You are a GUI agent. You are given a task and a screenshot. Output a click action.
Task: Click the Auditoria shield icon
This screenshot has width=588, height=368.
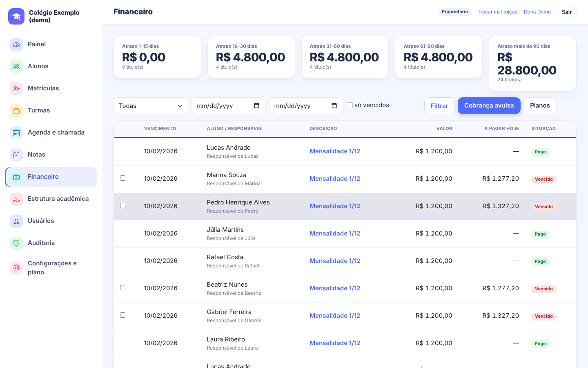16,243
